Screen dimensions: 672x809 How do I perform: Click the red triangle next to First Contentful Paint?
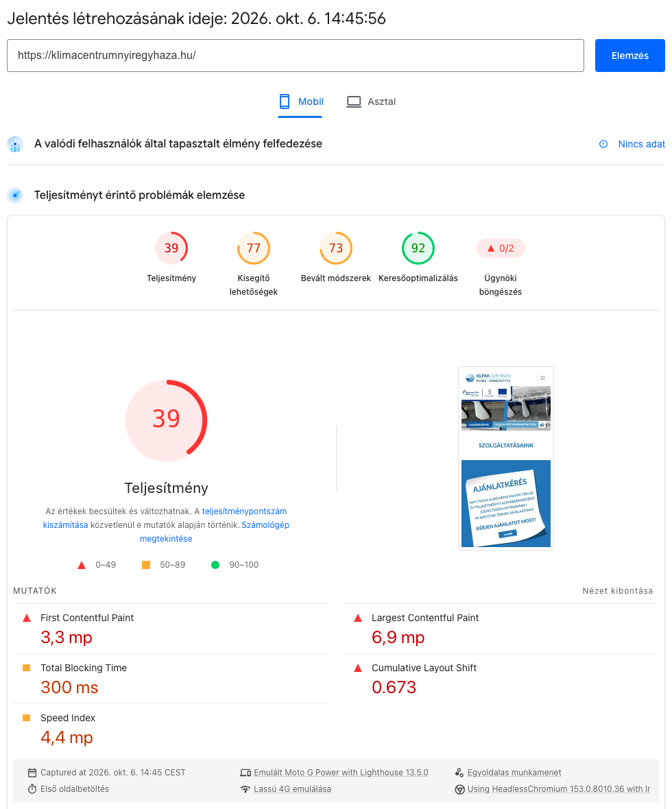pyautogui.click(x=27, y=618)
